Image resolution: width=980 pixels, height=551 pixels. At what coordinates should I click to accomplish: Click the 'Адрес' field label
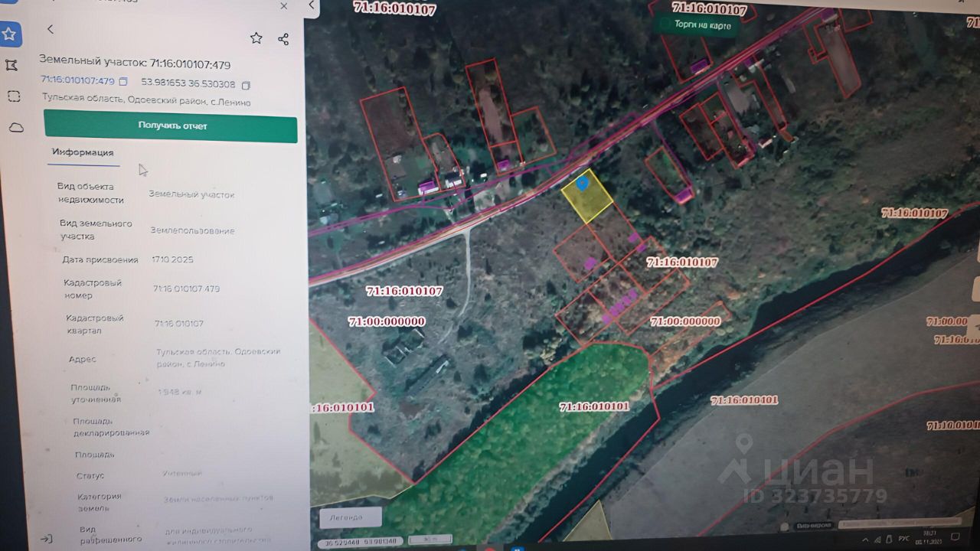point(82,359)
